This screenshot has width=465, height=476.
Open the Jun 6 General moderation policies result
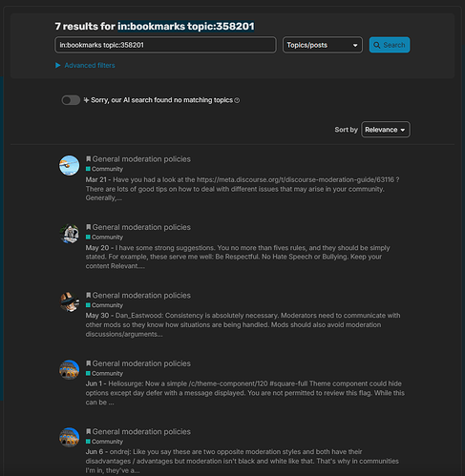point(141,431)
